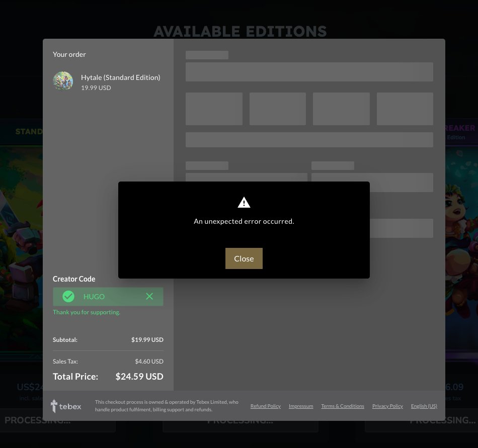The height and width of the screenshot is (448, 478).
Task: Click the "$19.99 USD" subtotal value
Action: pyautogui.click(x=147, y=339)
